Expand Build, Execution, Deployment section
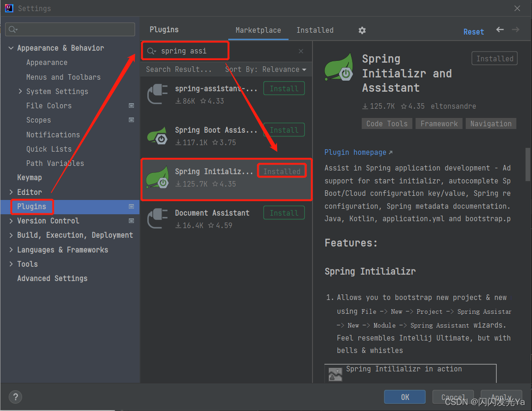The width and height of the screenshot is (532, 411). tap(11, 235)
